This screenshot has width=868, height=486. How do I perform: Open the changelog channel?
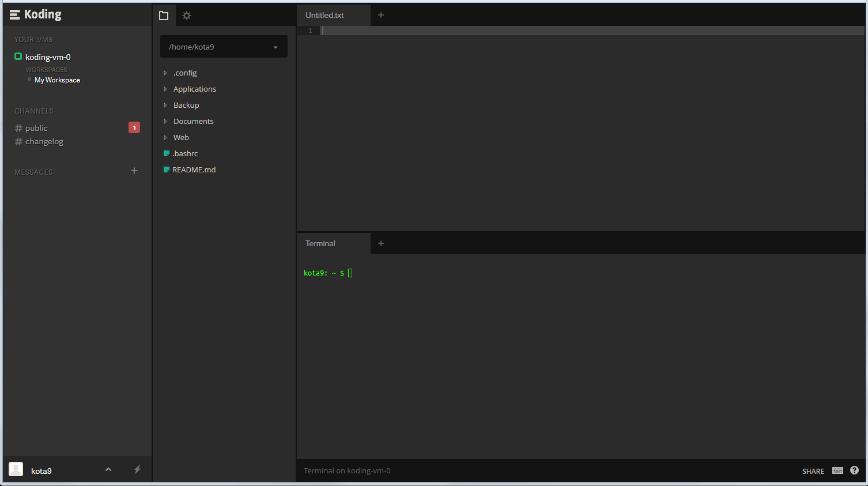point(44,141)
